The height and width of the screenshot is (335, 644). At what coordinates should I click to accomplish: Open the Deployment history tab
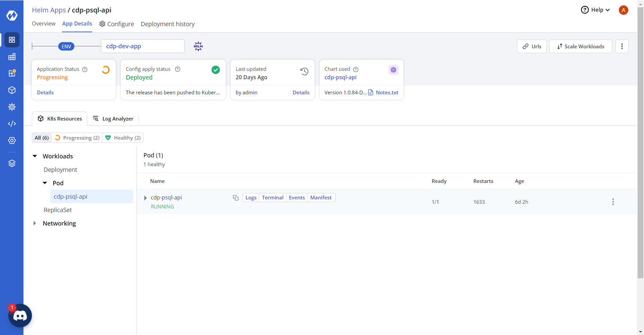point(167,24)
